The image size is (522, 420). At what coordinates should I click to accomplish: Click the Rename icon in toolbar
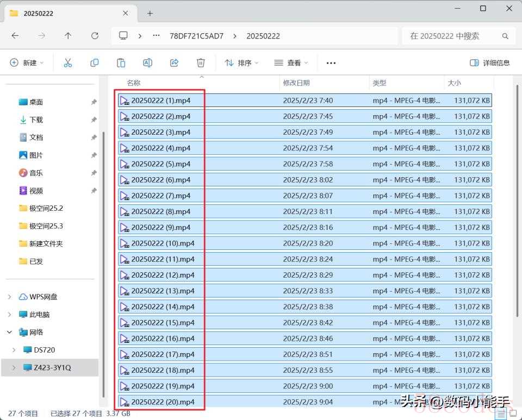(147, 63)
